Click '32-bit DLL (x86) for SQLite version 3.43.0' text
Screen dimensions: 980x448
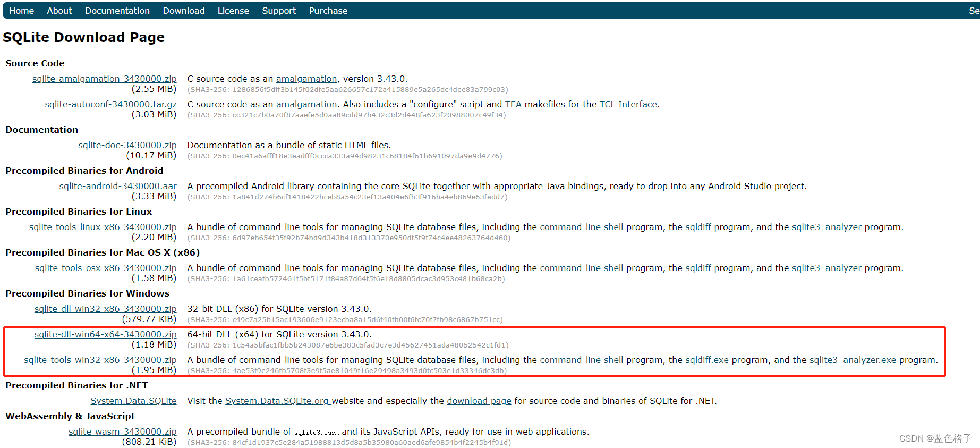279,309
